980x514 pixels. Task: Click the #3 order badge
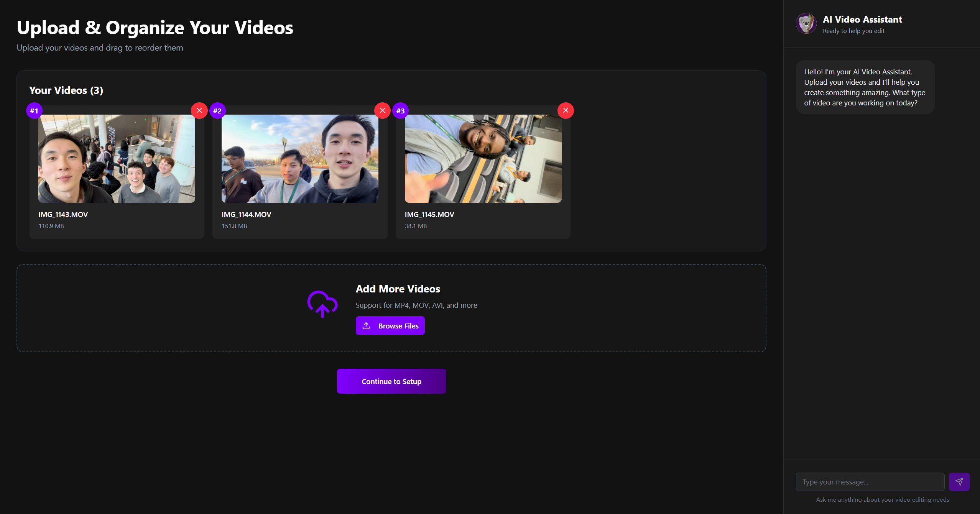click(x=401, y=111)
